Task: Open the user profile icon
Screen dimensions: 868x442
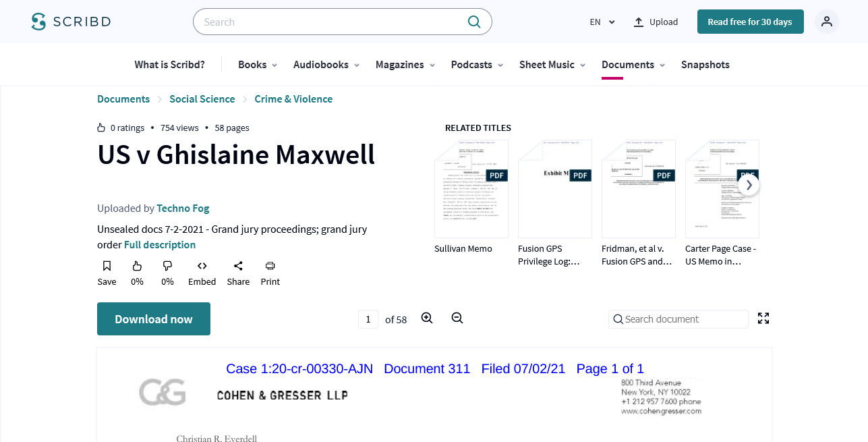Action: (827, 22)
